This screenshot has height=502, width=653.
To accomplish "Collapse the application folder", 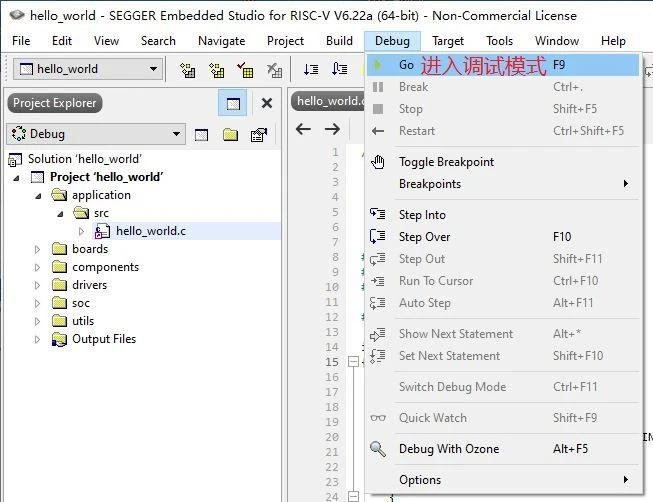I will (38, 196).
